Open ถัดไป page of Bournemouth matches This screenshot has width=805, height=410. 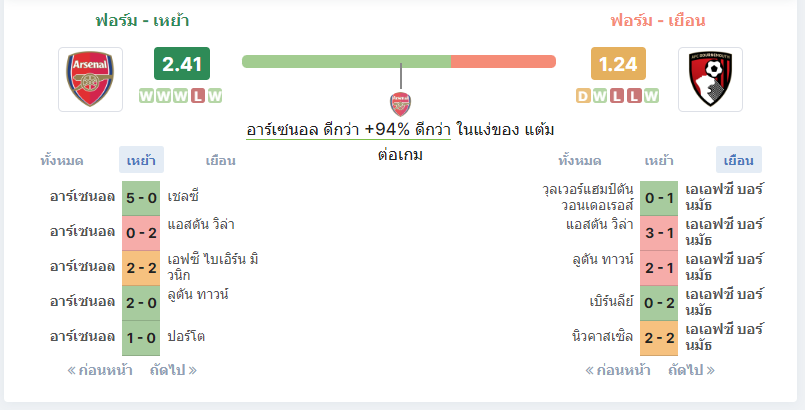pyautogui.click(x=691, y=370)
